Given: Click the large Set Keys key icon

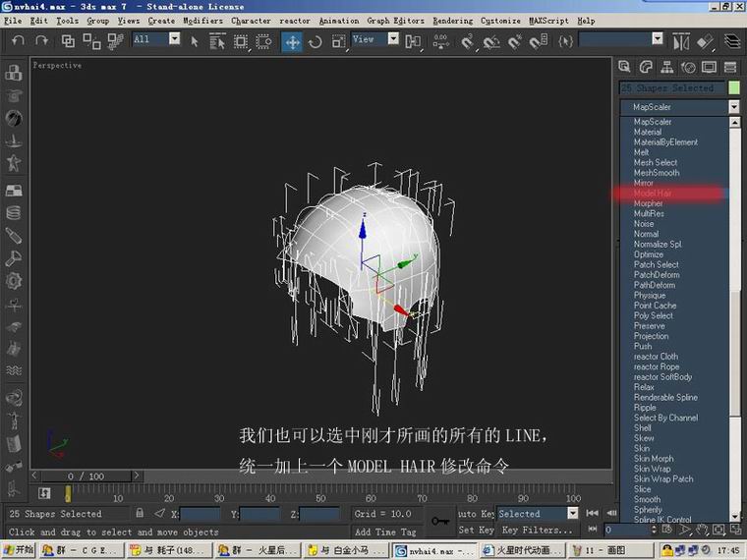Looking at the screenshot, I should click(x=439, y=521).
